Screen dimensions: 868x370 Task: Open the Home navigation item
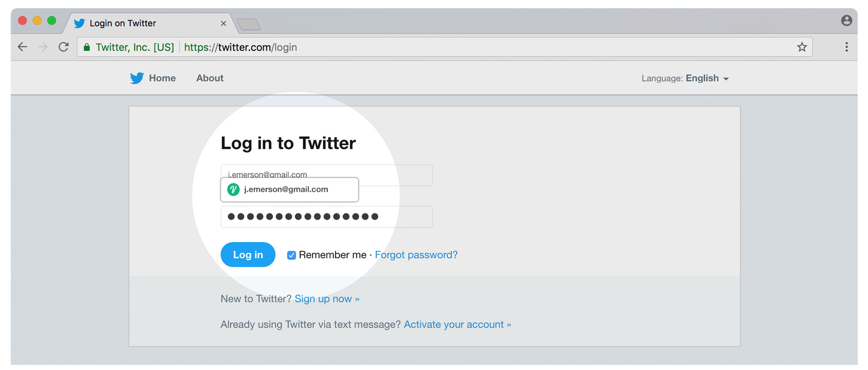coord(162,78)
